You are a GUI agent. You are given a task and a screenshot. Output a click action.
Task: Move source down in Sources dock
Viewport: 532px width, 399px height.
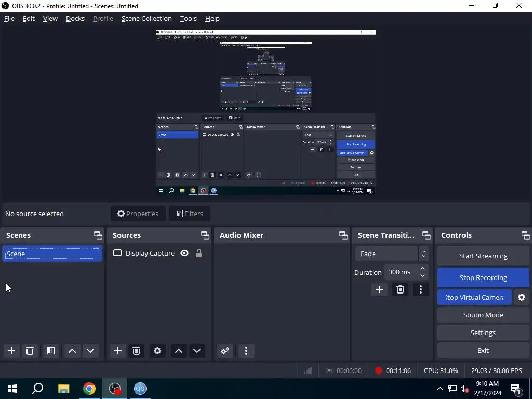pyautogui.click(x=197, y=351)
